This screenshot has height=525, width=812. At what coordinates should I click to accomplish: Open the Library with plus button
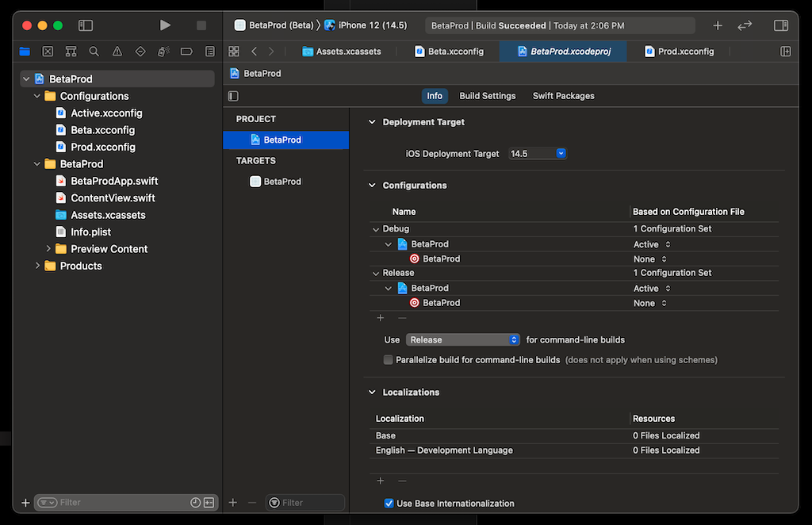[x=717, y=25]
